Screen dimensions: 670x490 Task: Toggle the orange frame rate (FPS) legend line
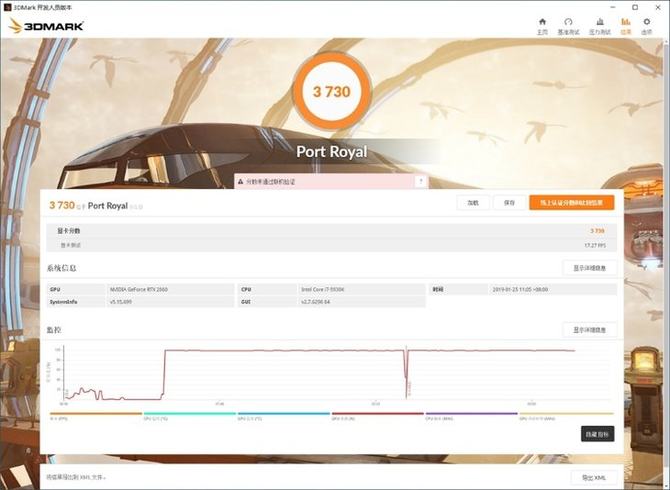[96, 416]
